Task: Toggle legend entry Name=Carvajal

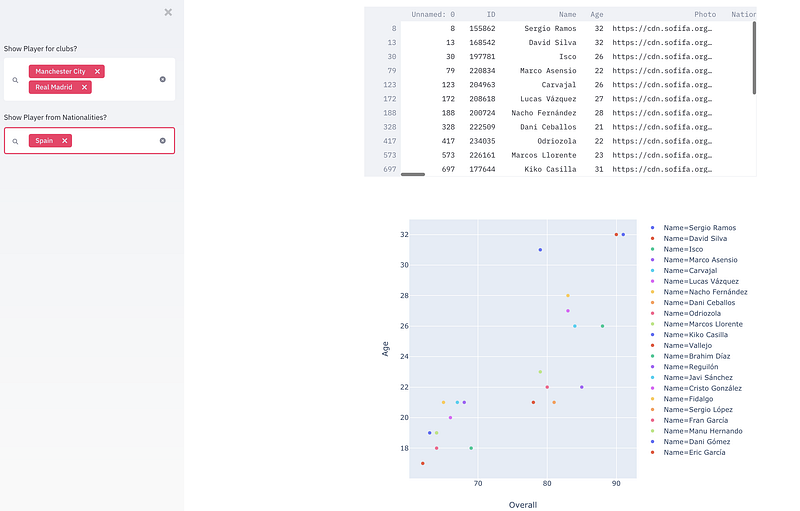Action: 690,271
